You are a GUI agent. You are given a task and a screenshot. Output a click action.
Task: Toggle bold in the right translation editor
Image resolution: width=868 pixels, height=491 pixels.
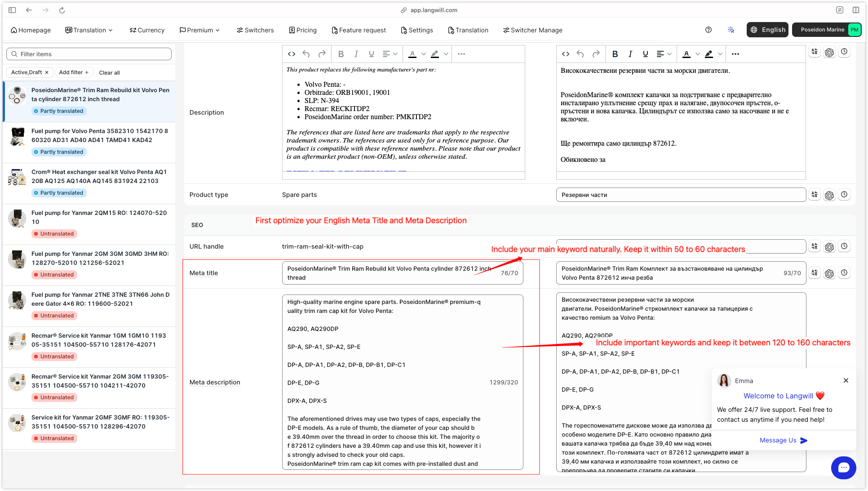(615, 54)
